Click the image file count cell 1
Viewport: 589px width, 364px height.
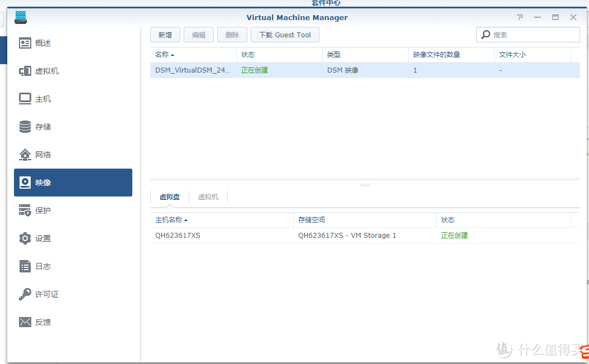pyautogui.click(x=415, y=70)
